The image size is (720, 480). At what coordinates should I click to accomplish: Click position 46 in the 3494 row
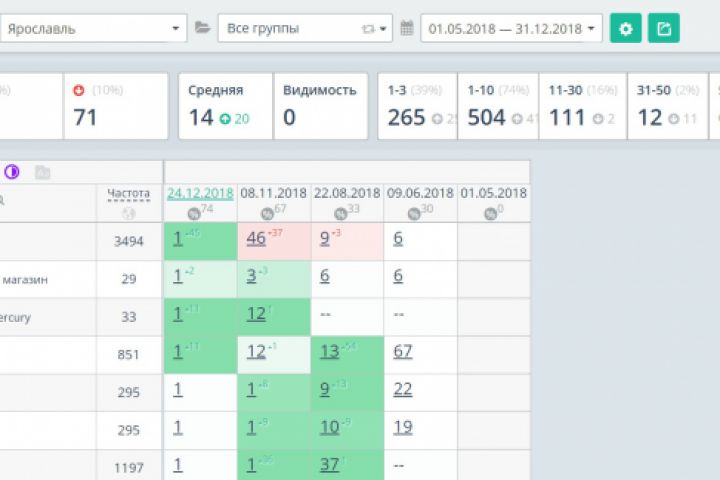click(x=256, y=238)
